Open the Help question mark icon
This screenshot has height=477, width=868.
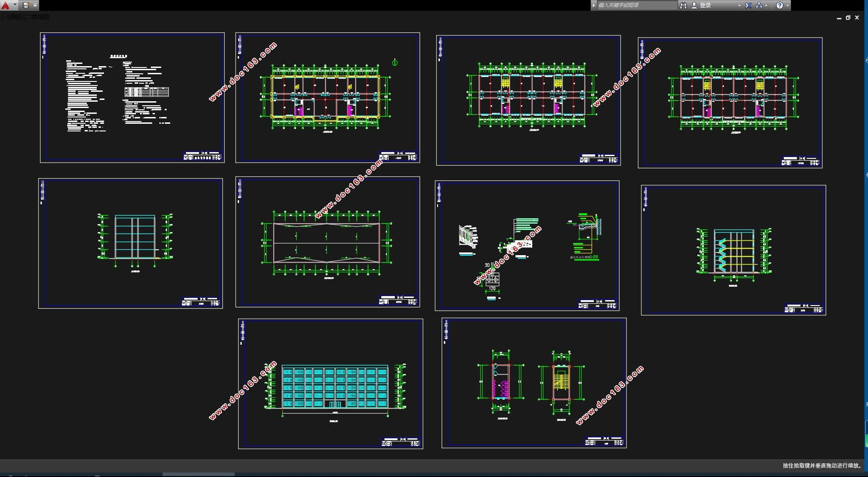coord(780,5)
